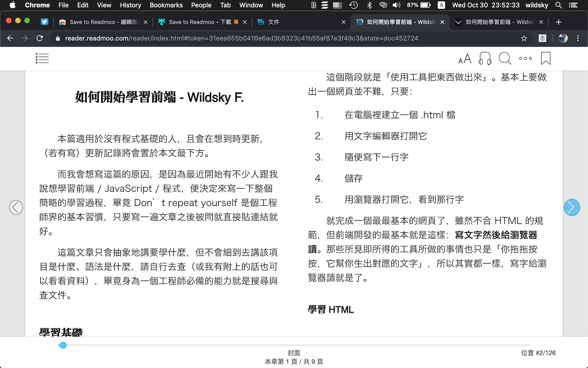
Task: Reload the page
Action: pos(40,38)
